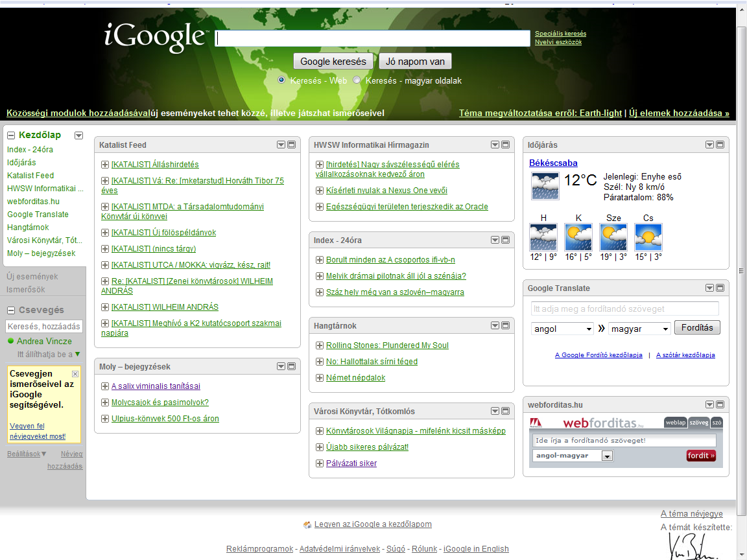Viewport: 747px width, 560px height.
Task: Click the iGoogle logo
Action: tap(156, 37)
